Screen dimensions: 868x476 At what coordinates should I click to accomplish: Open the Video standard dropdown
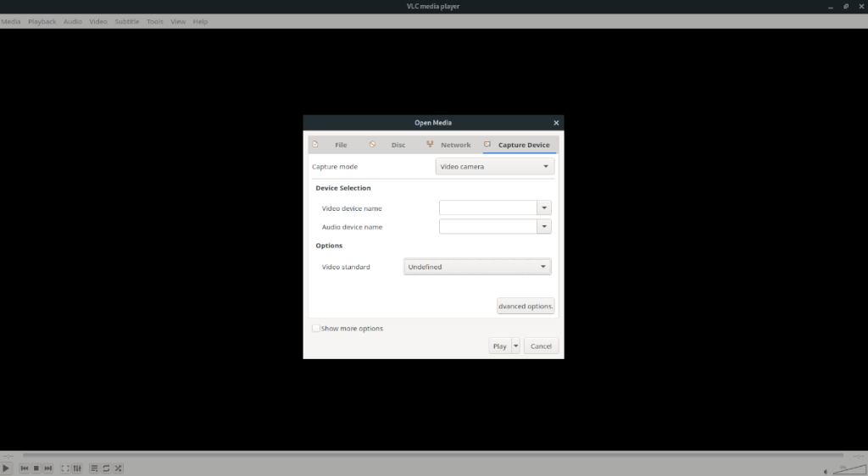click(478, 267)
